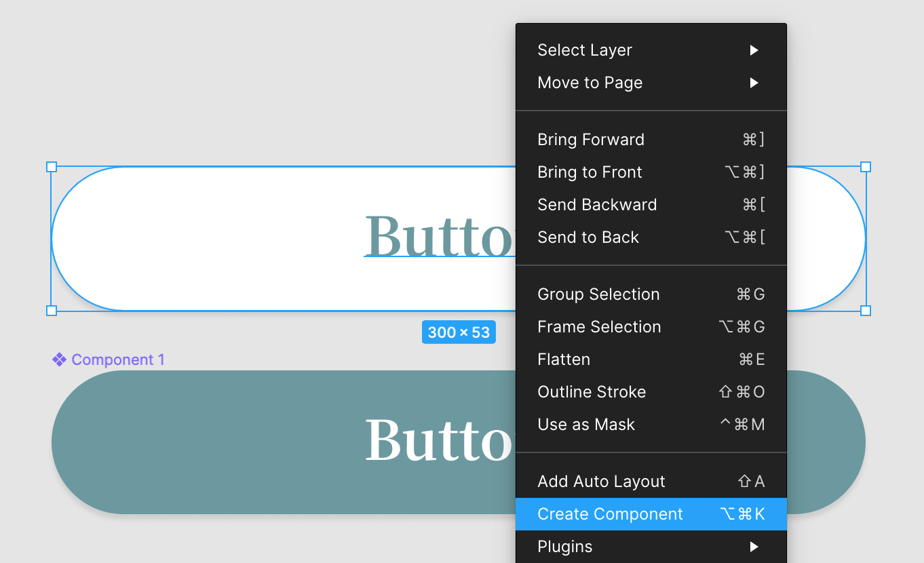Choose Bring Forward in the menu

point(590,140)
